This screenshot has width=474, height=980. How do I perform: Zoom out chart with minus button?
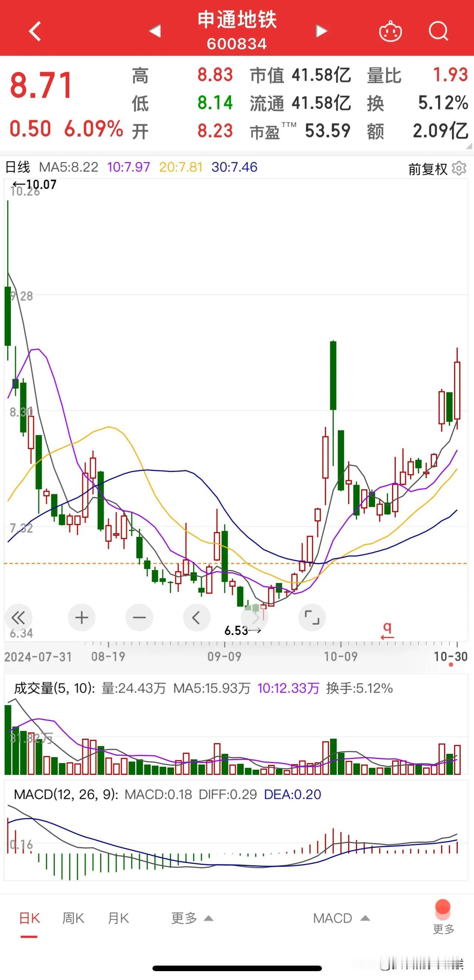[139, 618]
